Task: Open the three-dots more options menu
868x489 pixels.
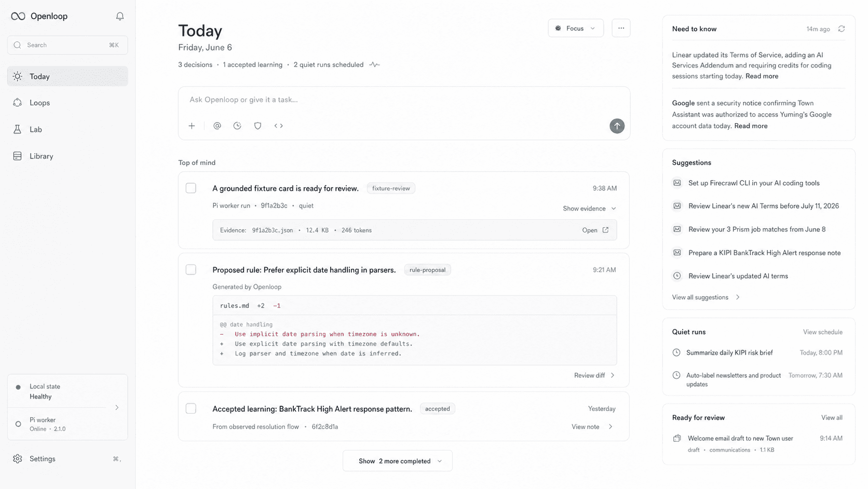Action: [621, 28]
